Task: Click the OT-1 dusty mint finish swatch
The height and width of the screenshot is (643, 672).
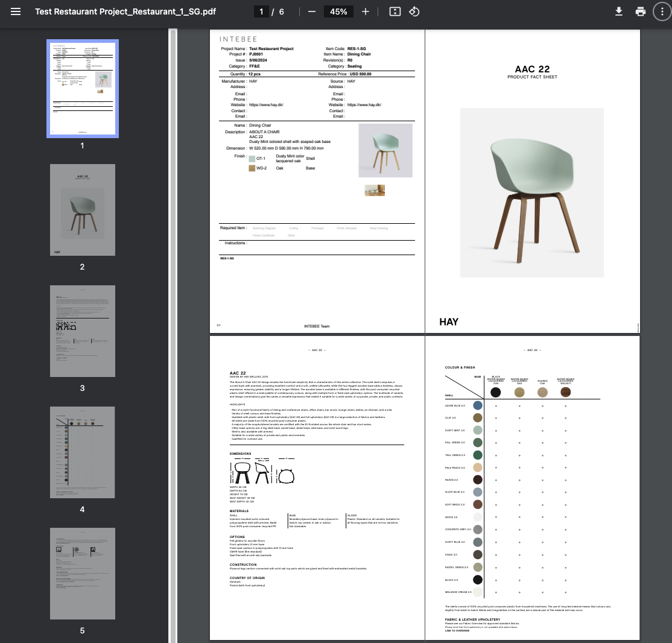Action: point(252,159)
